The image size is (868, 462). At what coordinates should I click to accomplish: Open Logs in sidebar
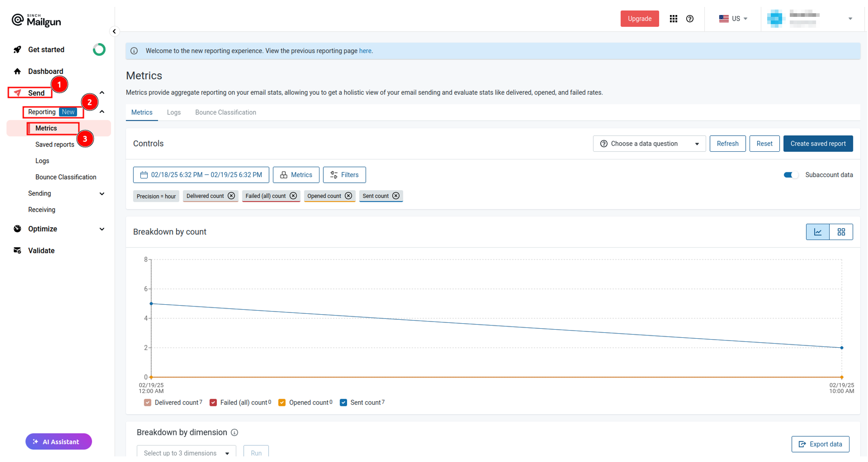42,161
